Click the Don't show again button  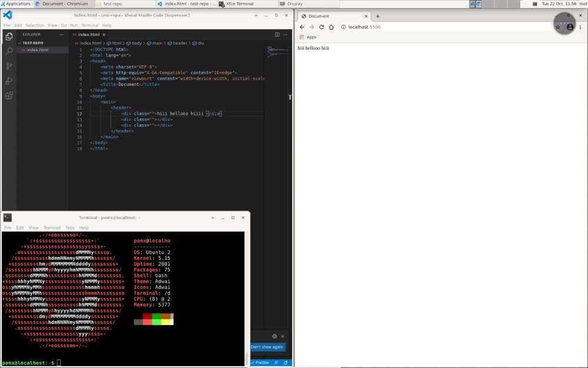[x=267, y=347]
